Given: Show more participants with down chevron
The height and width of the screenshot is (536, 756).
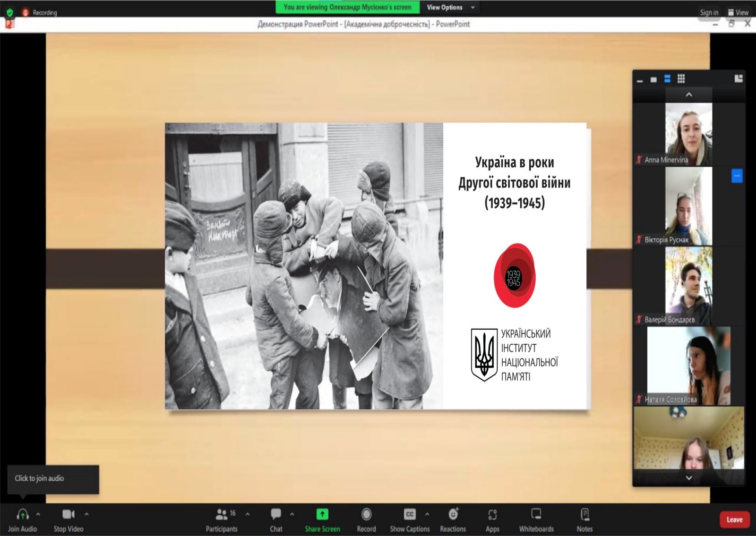Looking at the screenshot, I should pyautogui.click(x=689, y=477).
